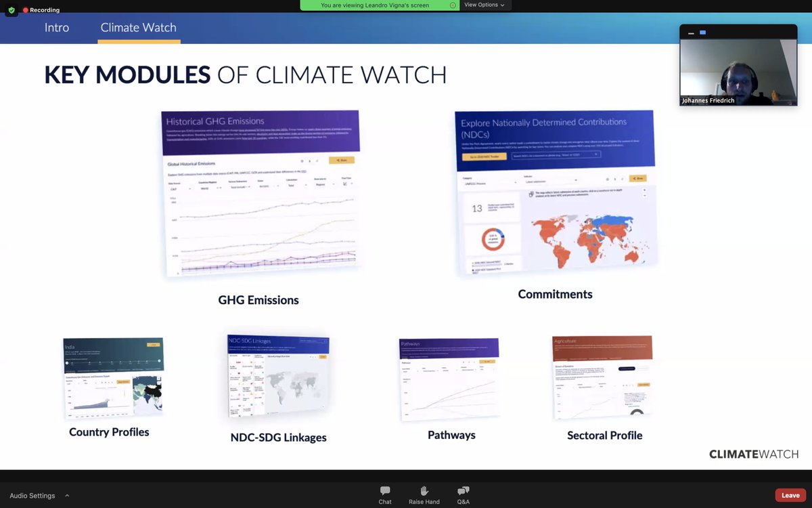The height and width of the screenshot is (508, 812).
Task: Open View Options dropdown
Action: point(484,5)
